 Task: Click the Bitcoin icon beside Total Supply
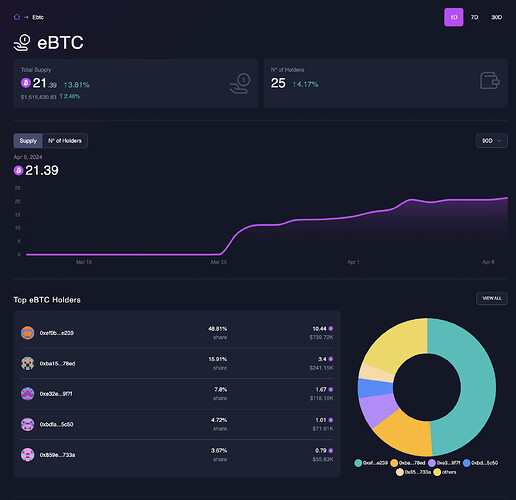tap(26, 83)
